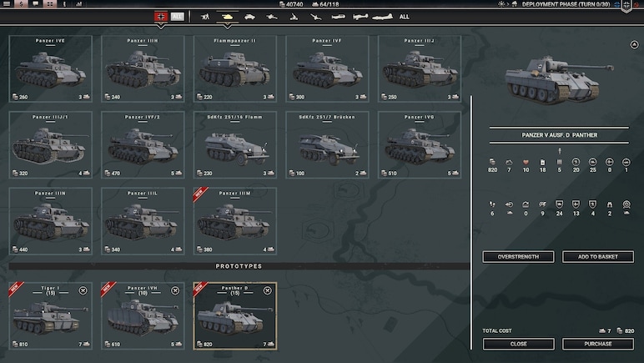Click the PURCHASE button
The height and width of the screenshot is (363, 644).
coord(598,344)
